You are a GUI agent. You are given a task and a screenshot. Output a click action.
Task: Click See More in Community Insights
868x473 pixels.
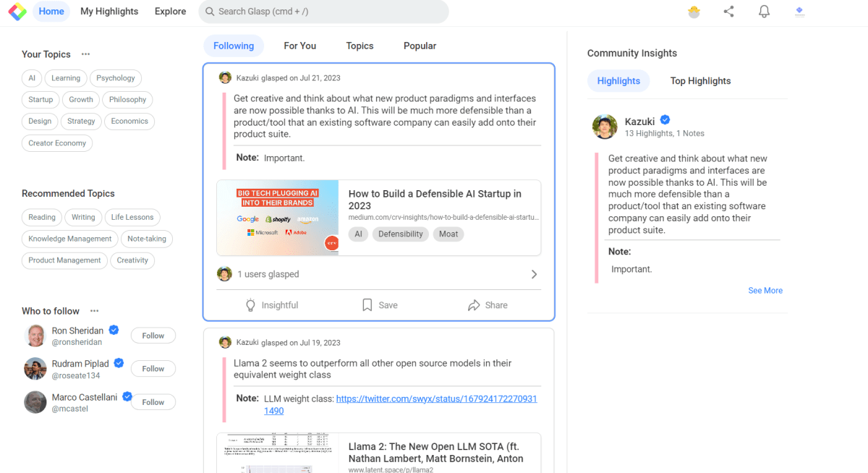[765, 291]
